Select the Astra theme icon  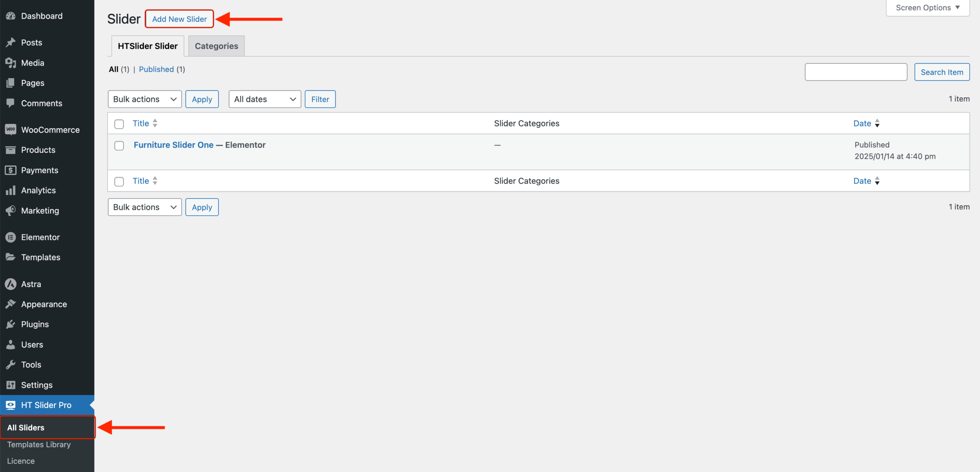pos(10,284)
